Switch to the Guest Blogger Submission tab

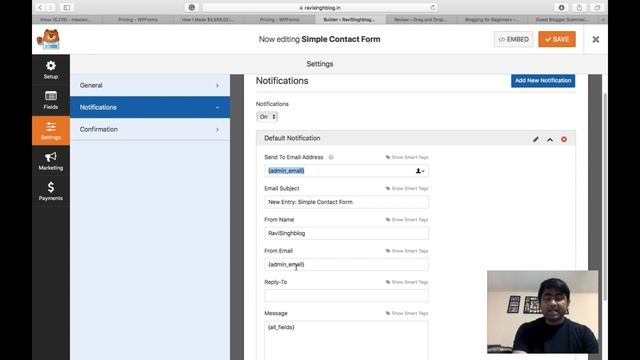pyautogui.click(x=562, y=20)
